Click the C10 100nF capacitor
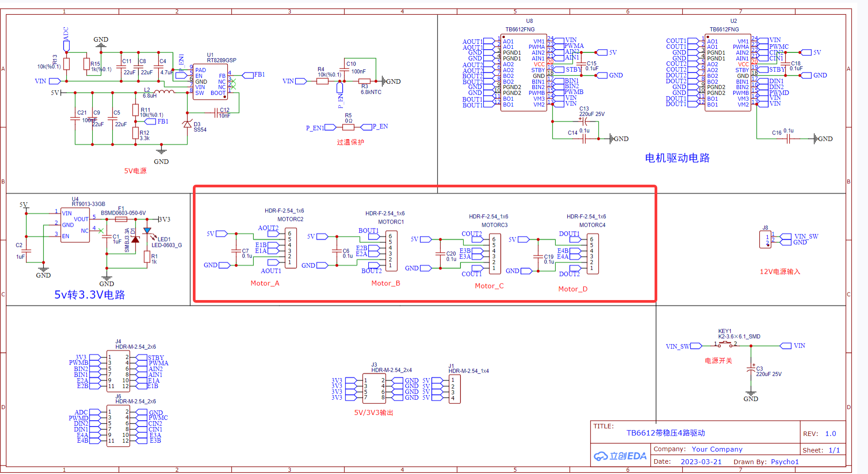868x474 pixels. click(x=345, y=70)
